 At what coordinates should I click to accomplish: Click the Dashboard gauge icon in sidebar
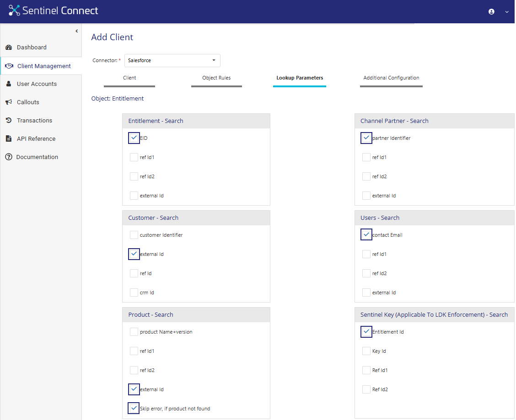pyautogui.click(x=8, y=48)
